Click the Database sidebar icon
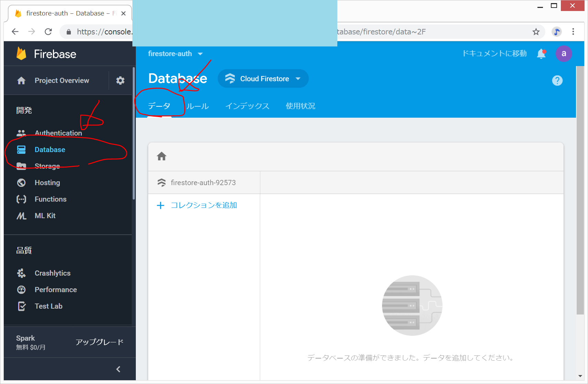588x384 pixels. (x=21, y=150)
